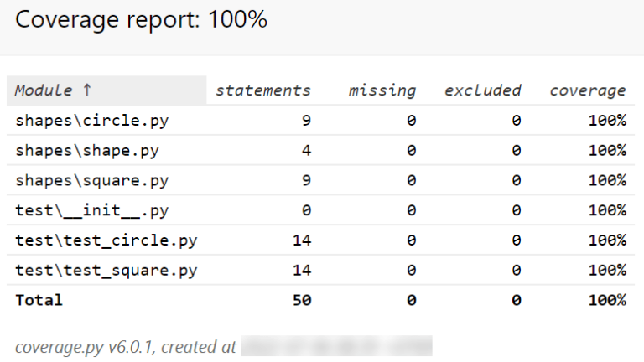Open the test\test_circle.py module report

coord(106,240)
